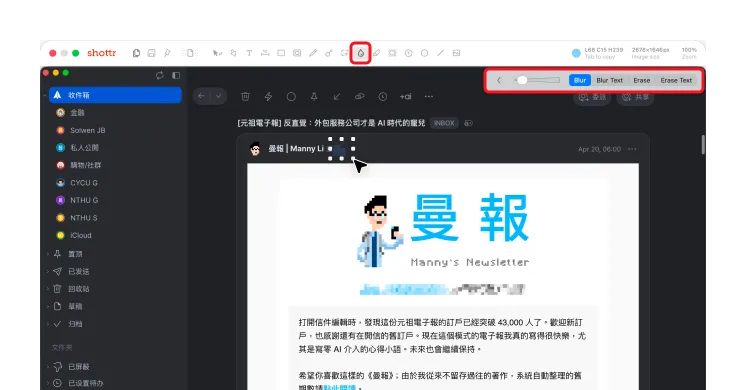Pin the screenshot using Shottr's pin icon

click(x=167, y=53)
